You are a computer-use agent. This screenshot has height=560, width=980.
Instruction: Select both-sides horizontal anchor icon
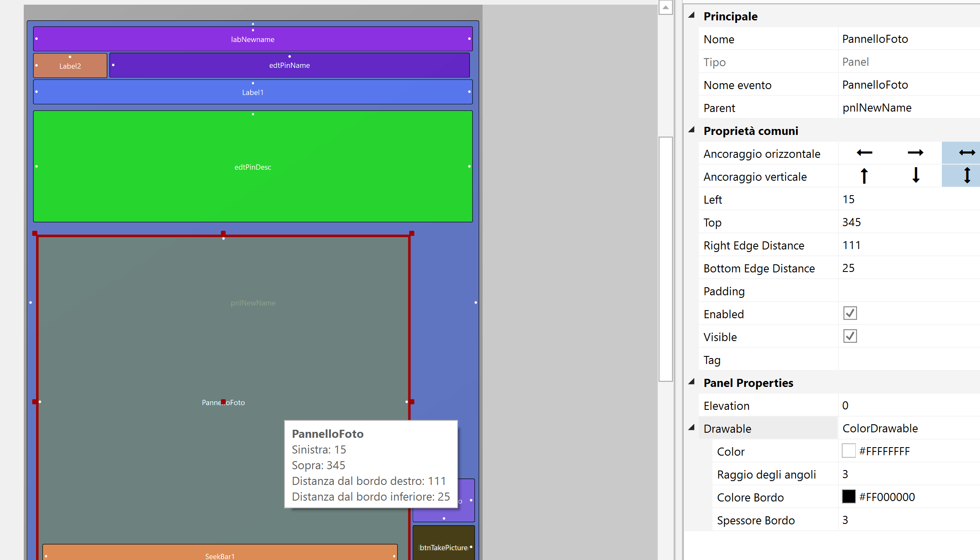point(966,153)
